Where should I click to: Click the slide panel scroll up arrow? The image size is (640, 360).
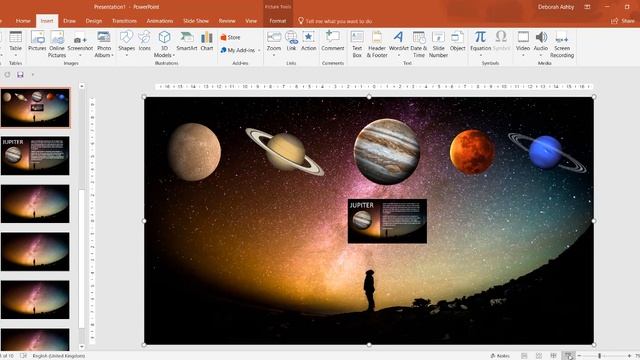point(82,86)
